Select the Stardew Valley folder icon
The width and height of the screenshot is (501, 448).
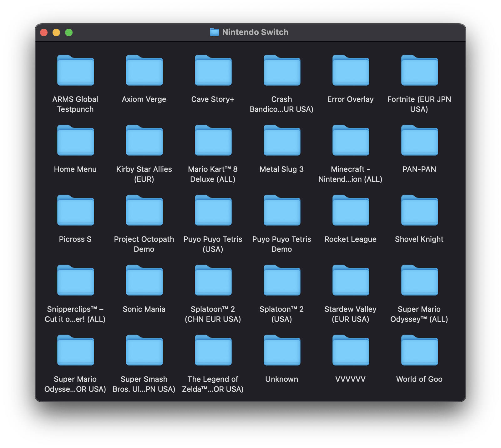351,280
